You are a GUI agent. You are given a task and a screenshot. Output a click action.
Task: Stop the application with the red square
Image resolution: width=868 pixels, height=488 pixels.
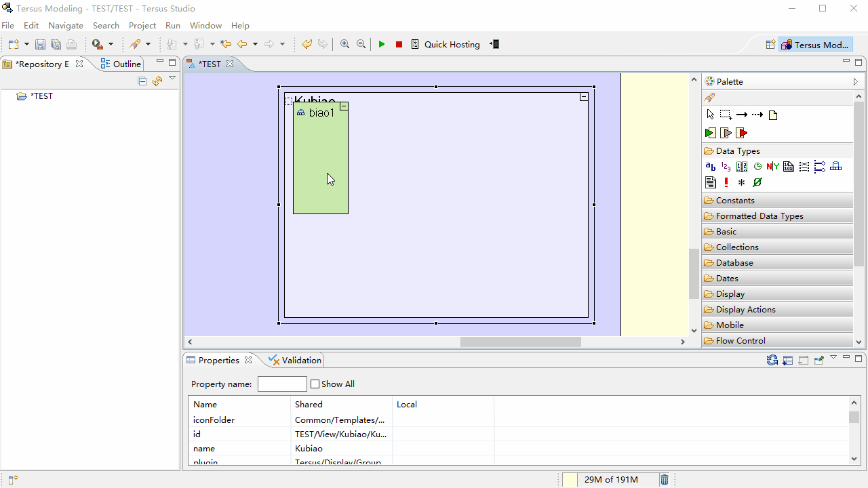[x=399, y=44]
